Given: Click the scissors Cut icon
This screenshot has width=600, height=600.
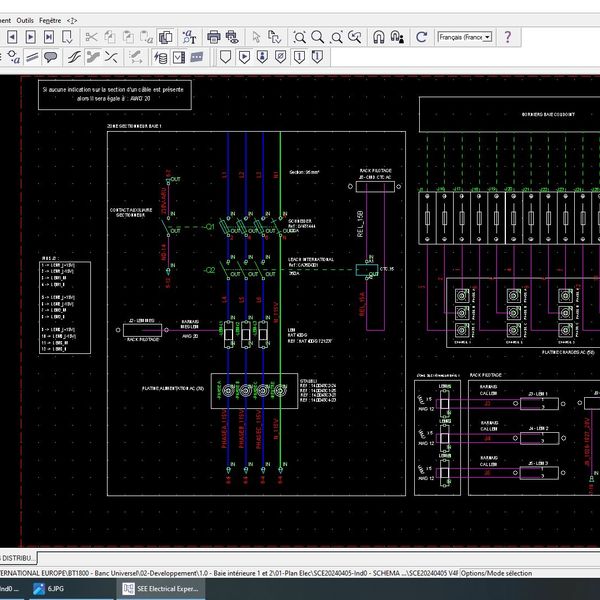Looking at the screenshot, I should point(91,37).
